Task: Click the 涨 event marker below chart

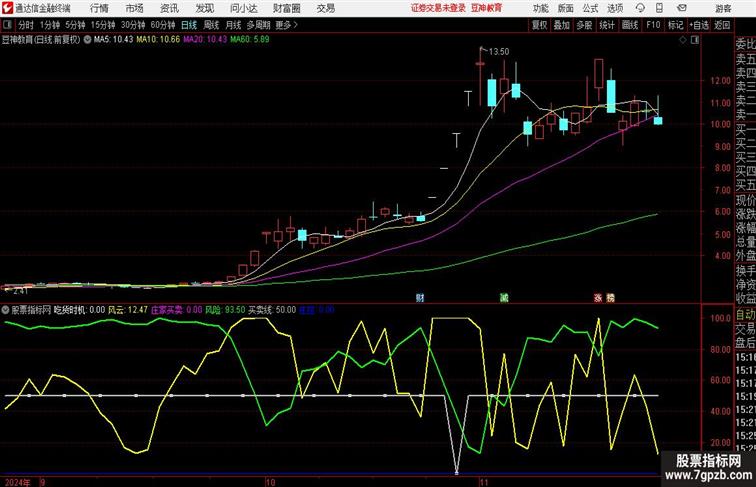Action: coord(598,298)
